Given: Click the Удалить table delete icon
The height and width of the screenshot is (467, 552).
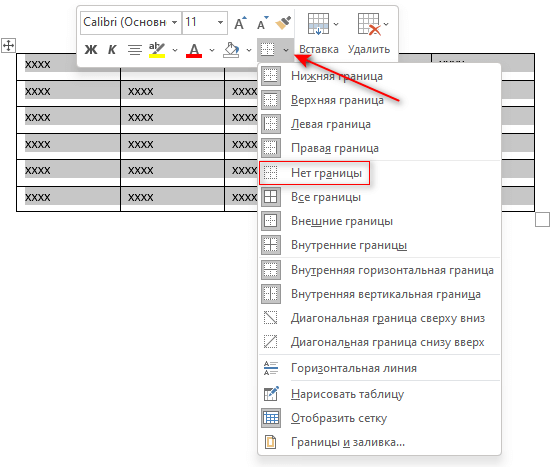Looking at the screenshot, I should click(x=369, y=24).
